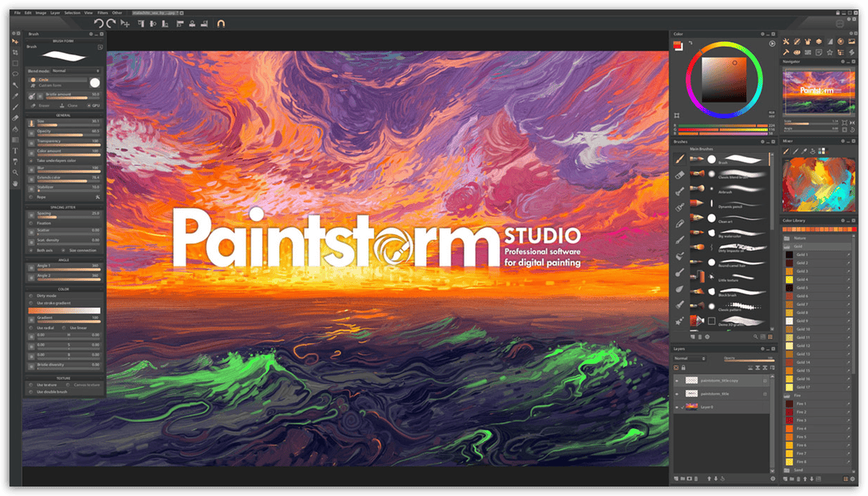Select the brush icon in Mixer panel

pyautogui.click(x=786, y=151)
